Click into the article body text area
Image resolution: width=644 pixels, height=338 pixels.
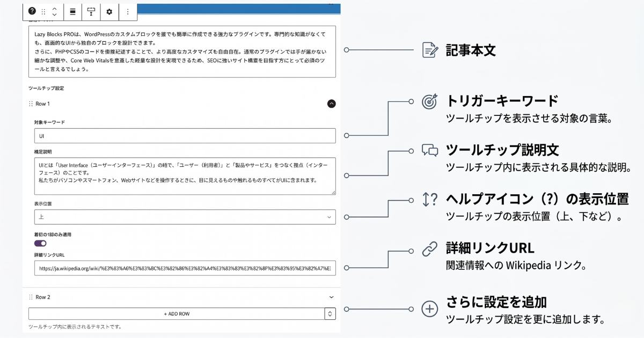(182, 52)
